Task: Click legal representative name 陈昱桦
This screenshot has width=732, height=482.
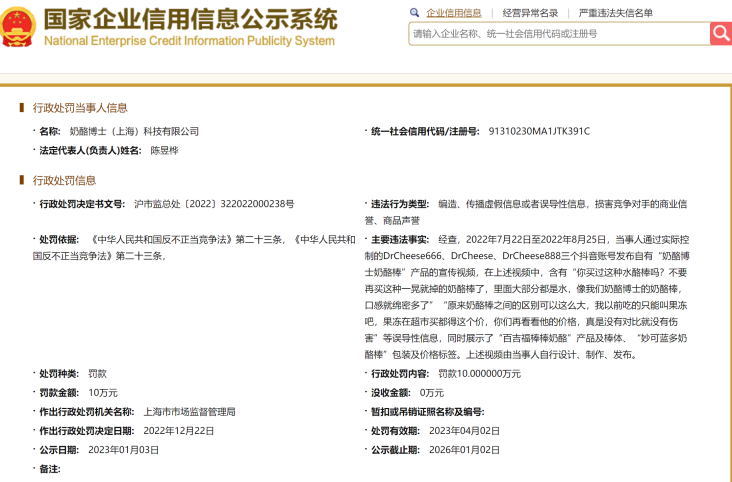Action: click(x=164, y=150)
